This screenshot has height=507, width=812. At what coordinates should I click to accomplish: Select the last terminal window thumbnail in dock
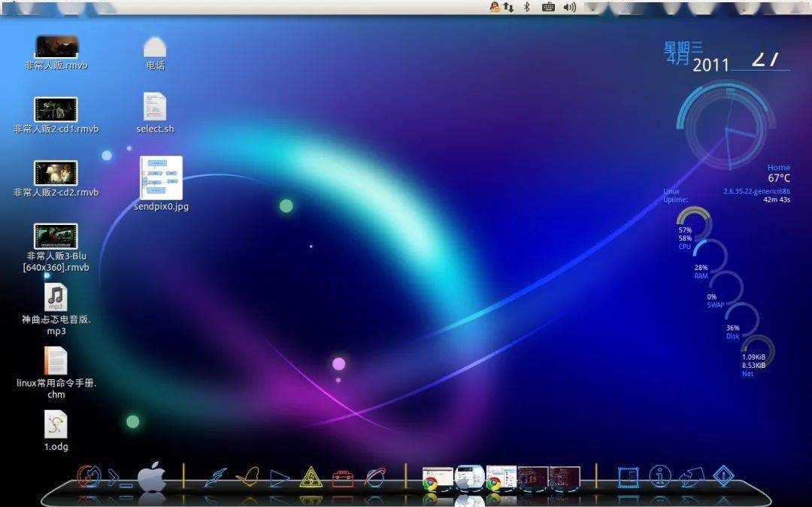(x=565, y=478)
